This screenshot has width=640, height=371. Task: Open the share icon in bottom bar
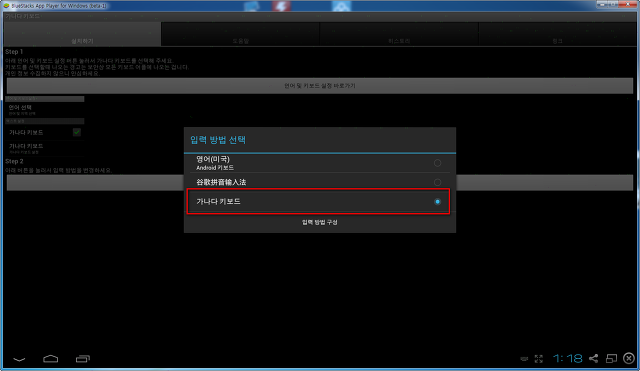593,358
